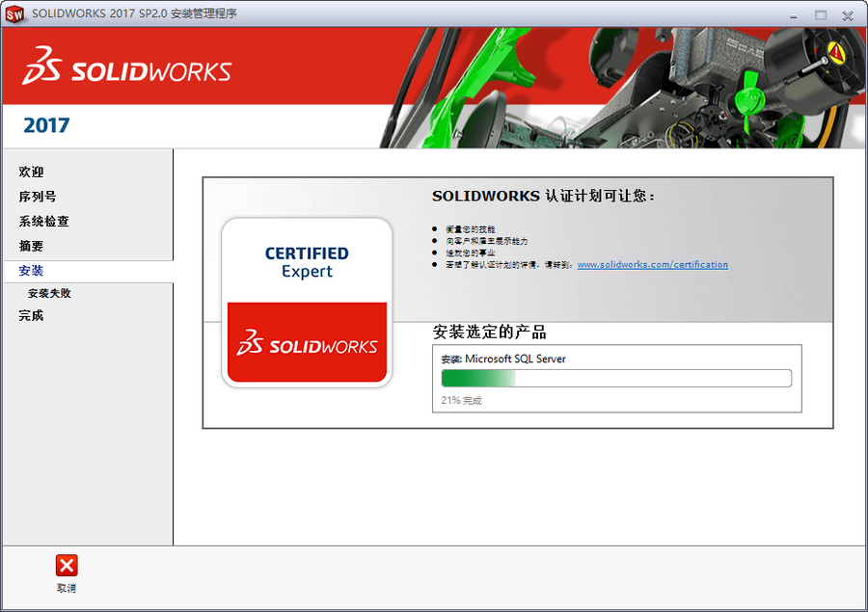This screenshot has width=868, height=612.
Task: Click the 安装失败 sub-item
Action: pos(49,294)
